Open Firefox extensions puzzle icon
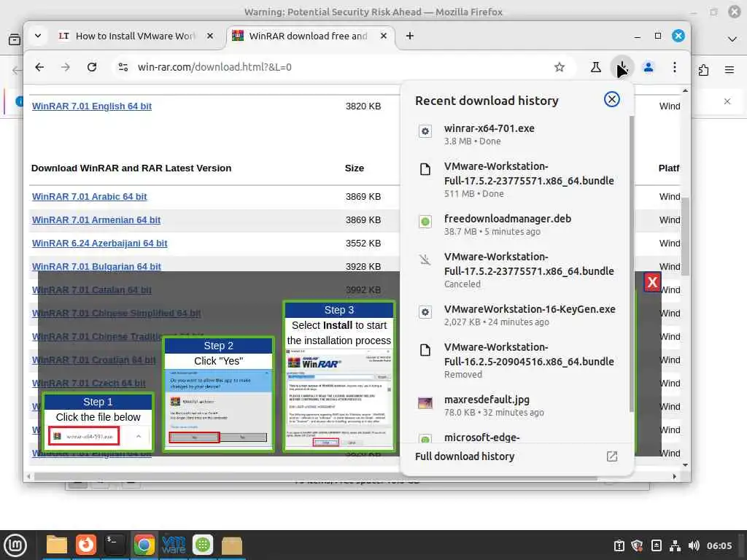Screen dimensions: 747x560 point(704,71)
